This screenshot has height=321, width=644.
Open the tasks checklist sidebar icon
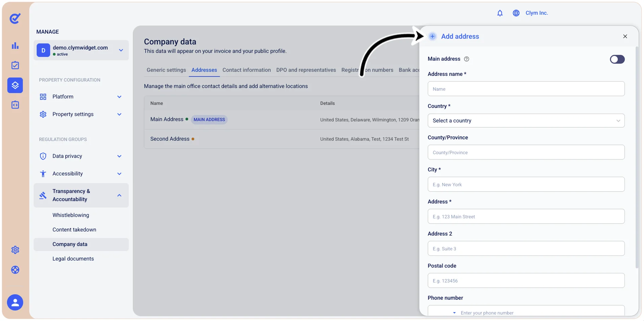[15, 65]
